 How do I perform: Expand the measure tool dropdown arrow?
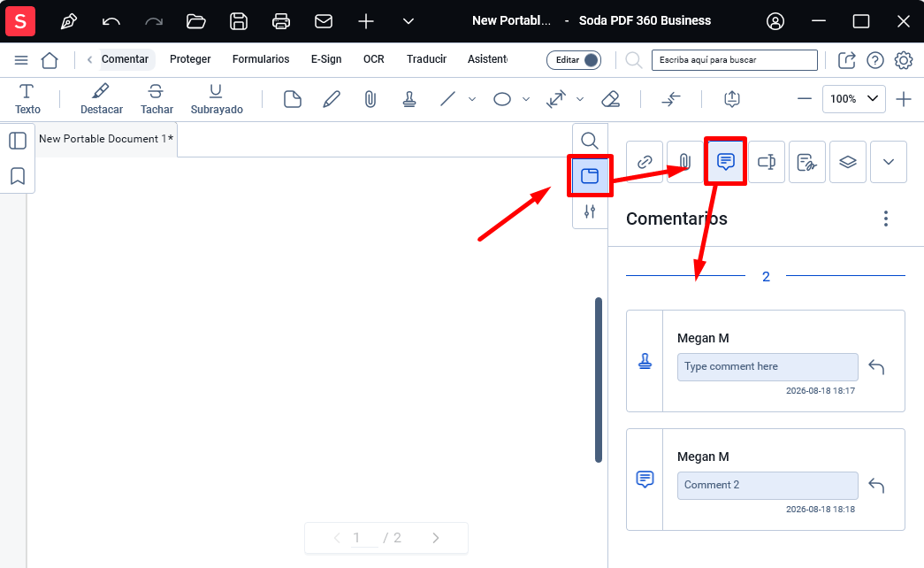click(580, 99)
